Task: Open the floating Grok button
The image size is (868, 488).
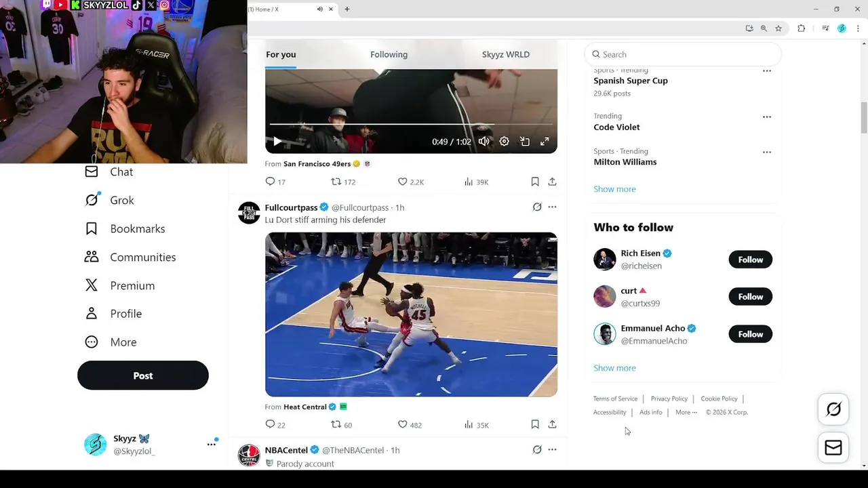Action: pos(833,409)
